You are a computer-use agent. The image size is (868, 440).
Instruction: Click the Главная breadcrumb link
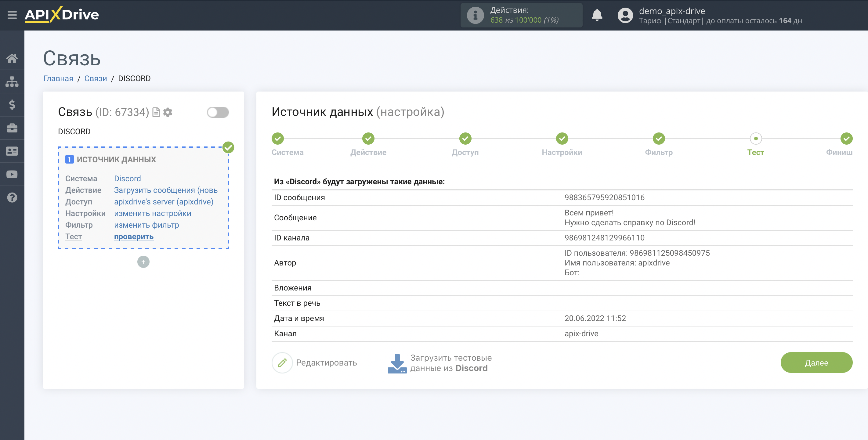pyautogui.click(x=58, y=78)
